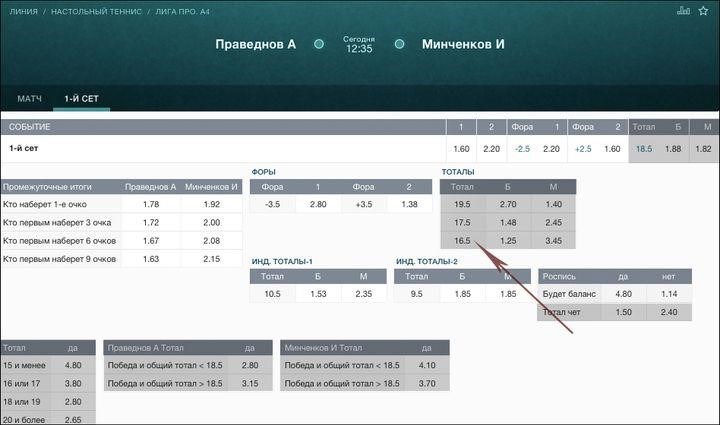Select individual total-2 9.5 over 1.85
The image size is (720, 425).
[x=462, y=294]
